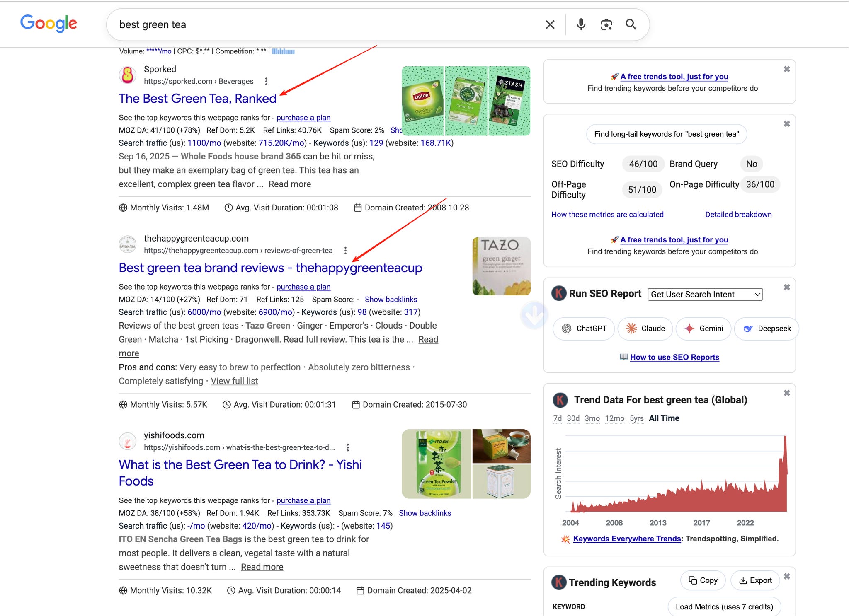The width and height of the screenshot is (849, 616).
Task: Open The Best Green Tea, Ranked link
Action: pyautogui.click(x=197, y=99)
